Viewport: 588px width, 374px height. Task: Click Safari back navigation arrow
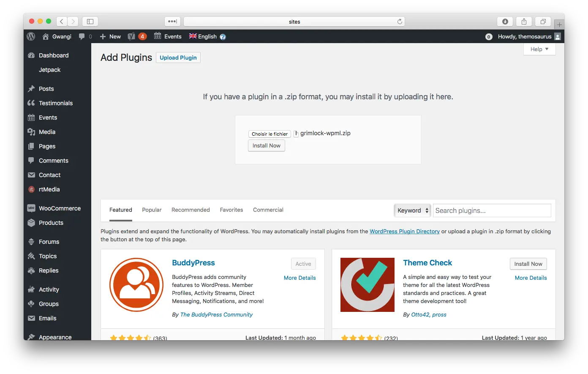[x=62, y=21]
